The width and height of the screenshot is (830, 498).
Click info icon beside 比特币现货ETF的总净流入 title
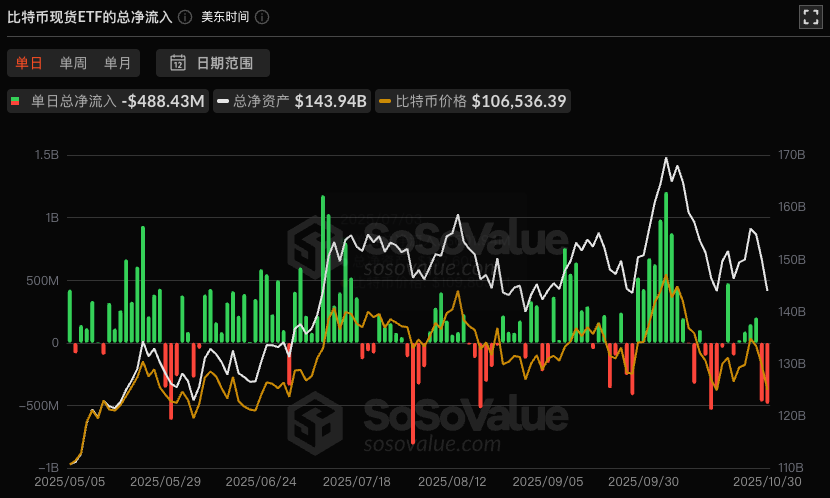(185, 17)
